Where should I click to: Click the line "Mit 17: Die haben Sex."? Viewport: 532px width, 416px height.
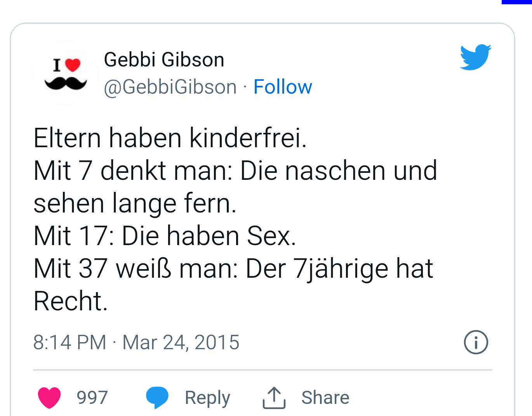[165, 236]
